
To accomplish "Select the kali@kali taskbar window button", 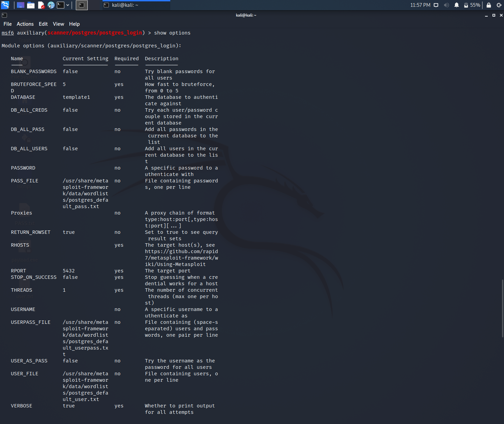I will click(x=136, y=5).
